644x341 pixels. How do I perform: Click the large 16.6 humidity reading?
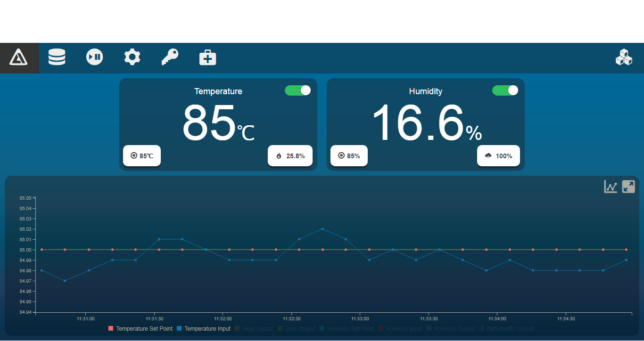[419, 123]
